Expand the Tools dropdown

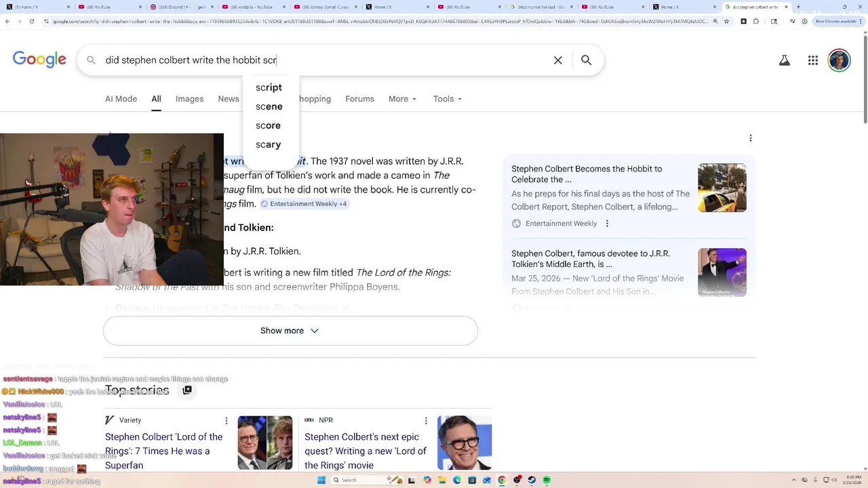coord(448,99)
